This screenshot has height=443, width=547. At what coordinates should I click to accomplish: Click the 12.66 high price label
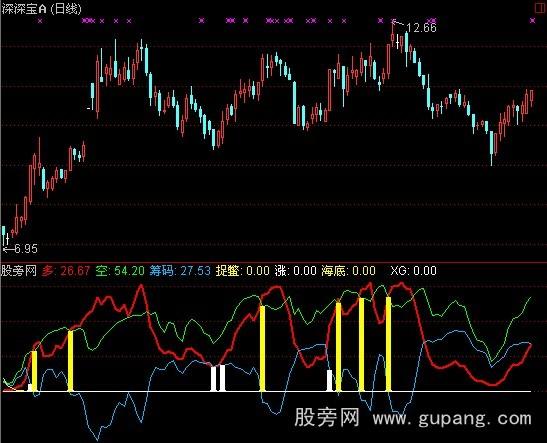421,28
